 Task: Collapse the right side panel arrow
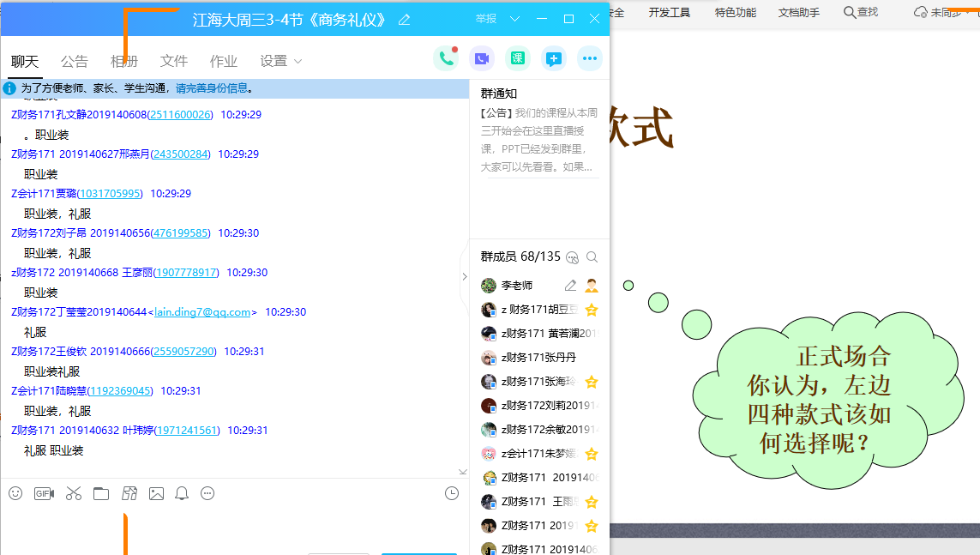pos(464,277)
